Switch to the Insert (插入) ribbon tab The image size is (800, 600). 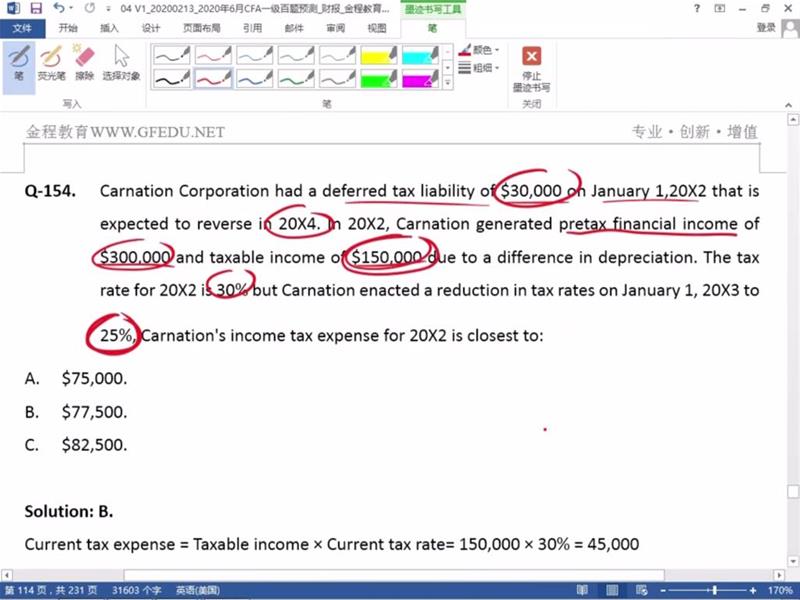pyautogui.click(x=109, y=28)
